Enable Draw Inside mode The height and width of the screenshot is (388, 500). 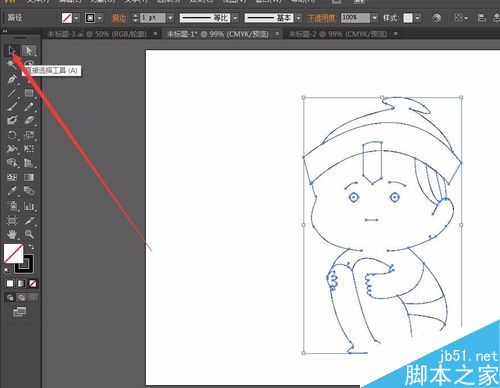pos(33,297)
